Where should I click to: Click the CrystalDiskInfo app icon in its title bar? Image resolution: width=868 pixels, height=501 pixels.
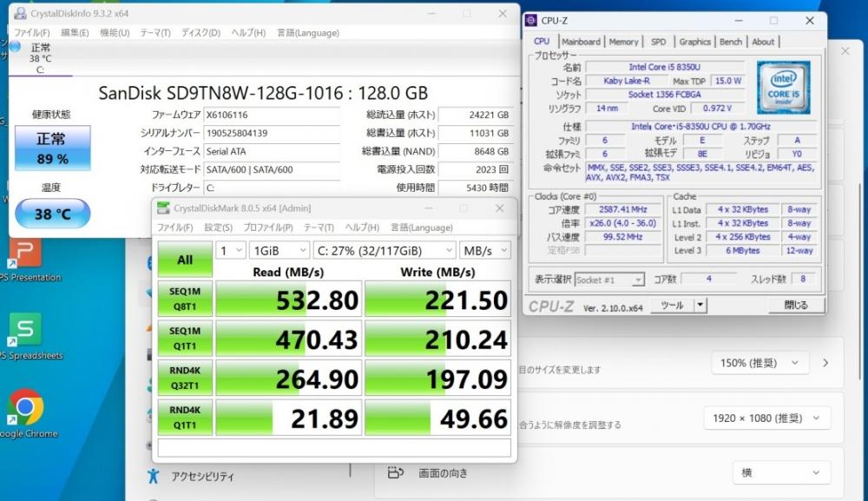tap(21, 13)
